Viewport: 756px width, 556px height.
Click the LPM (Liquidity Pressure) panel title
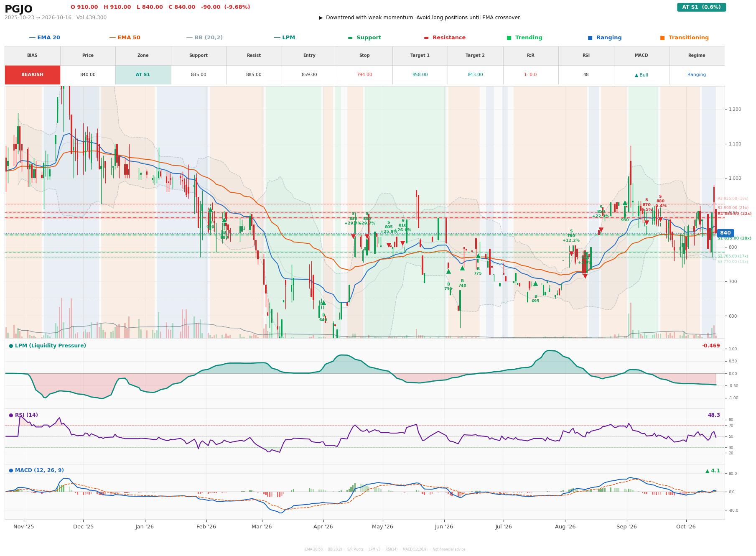coord(47,346)
